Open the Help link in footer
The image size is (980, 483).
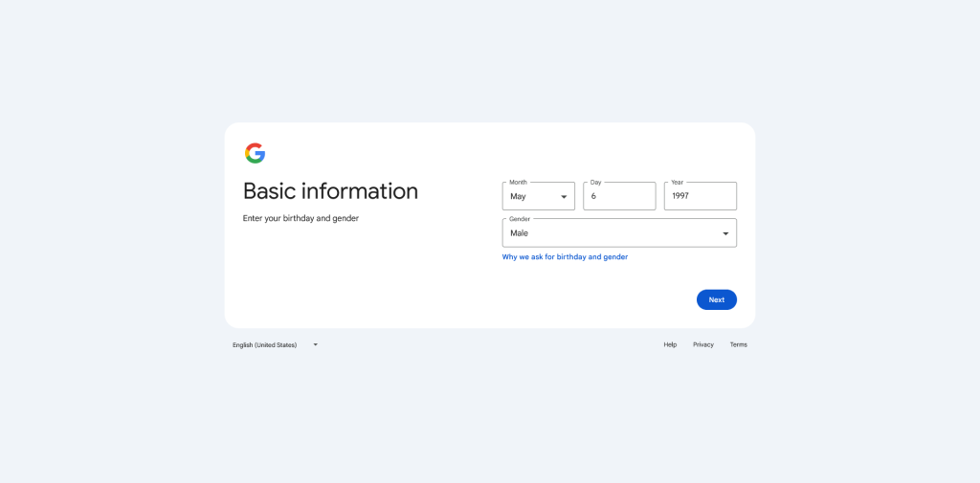(670, 344)
